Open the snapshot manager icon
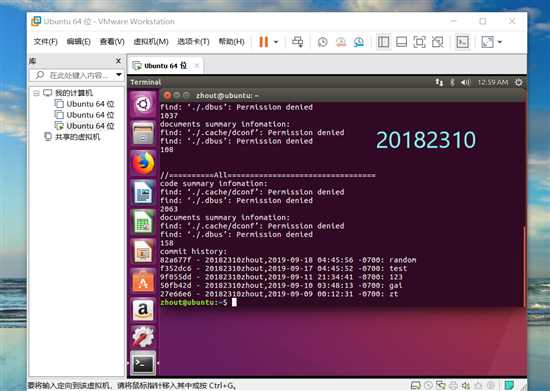This screenshot has width=550, height=391. [x=358, y=42]
